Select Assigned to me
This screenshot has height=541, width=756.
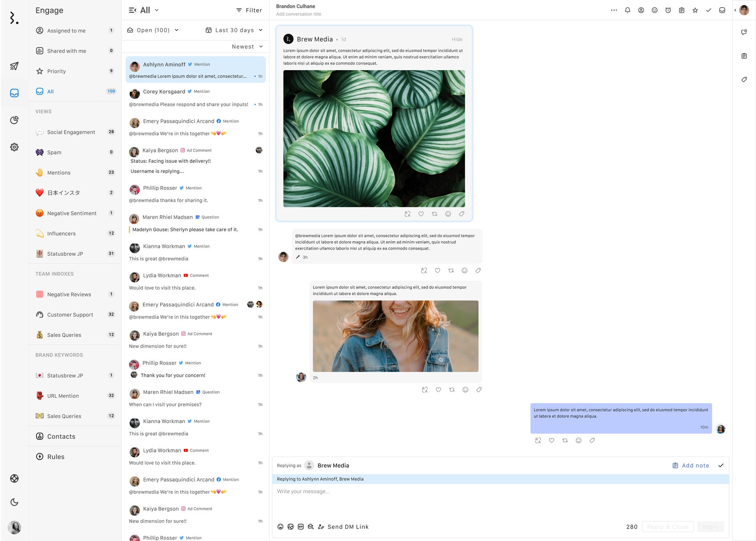[x=75, y=30]
